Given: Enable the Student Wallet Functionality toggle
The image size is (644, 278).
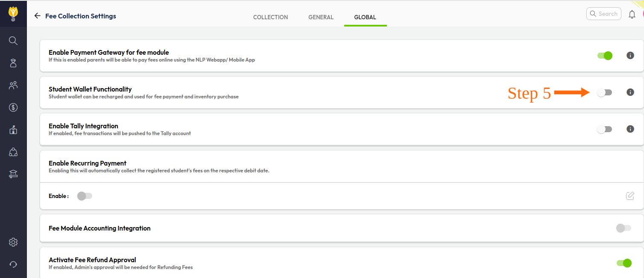Looking at the screenshot, I should [604, 92].
